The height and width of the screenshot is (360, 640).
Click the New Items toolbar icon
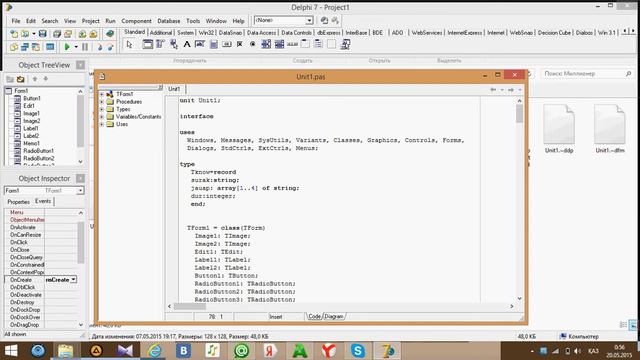(x=14, y=34)
